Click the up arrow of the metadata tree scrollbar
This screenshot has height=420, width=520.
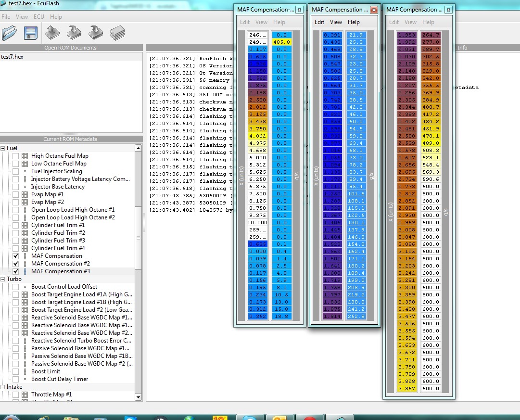(138, 148)
